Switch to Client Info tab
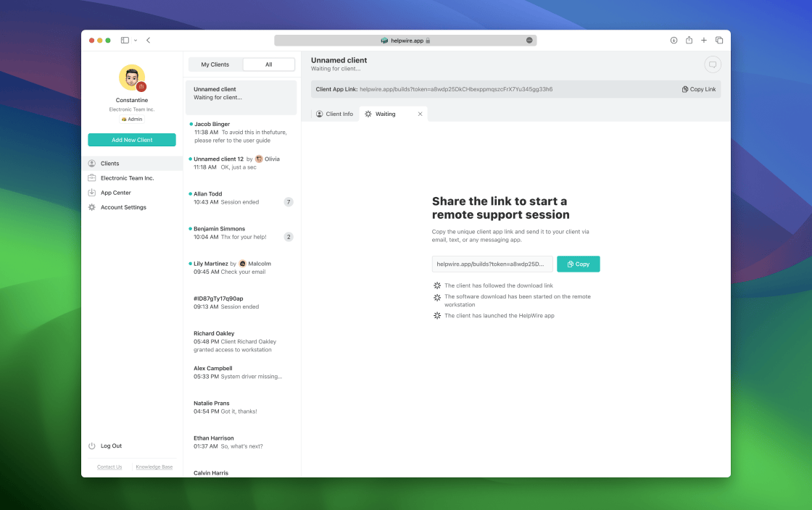The image size is (812, 510). point(334,114)
